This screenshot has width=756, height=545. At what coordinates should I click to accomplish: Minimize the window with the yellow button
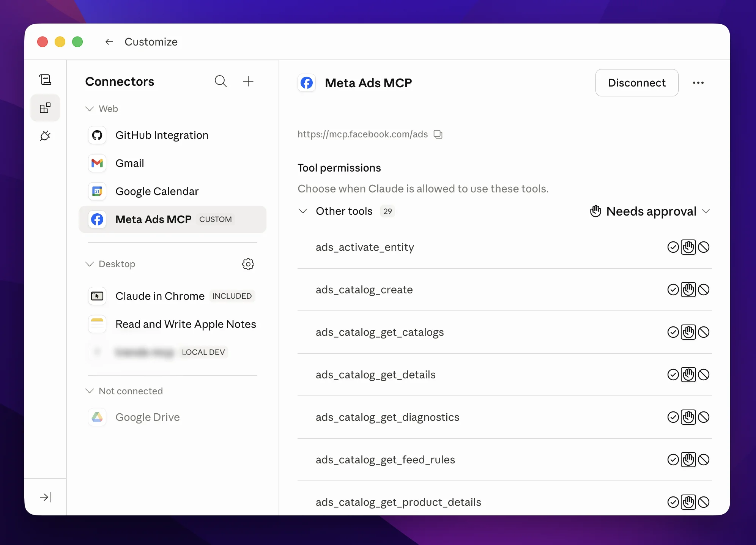(x=60, y=42)
